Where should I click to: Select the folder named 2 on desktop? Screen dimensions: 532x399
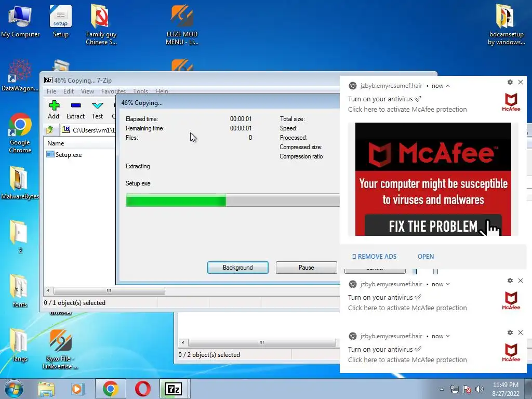pos(20,237)
